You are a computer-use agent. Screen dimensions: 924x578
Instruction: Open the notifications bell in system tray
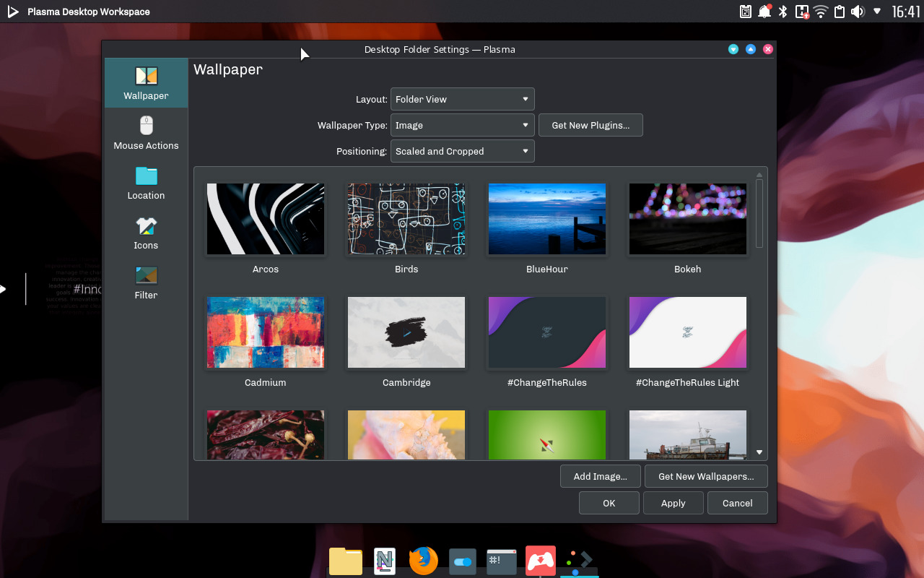[x=764, y=12]
